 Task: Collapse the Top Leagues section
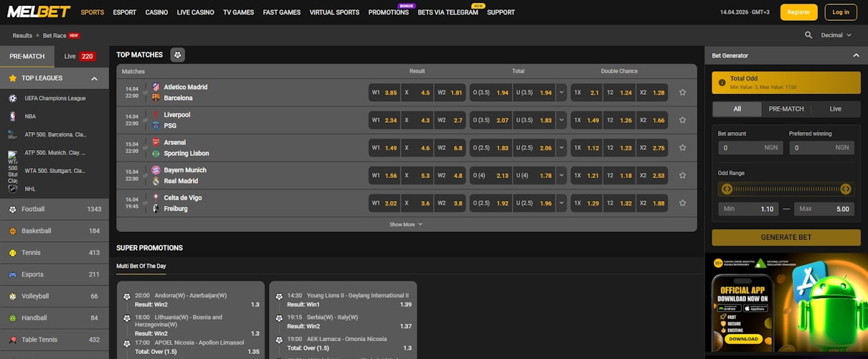pyautogui.click(x=94, y=78)
